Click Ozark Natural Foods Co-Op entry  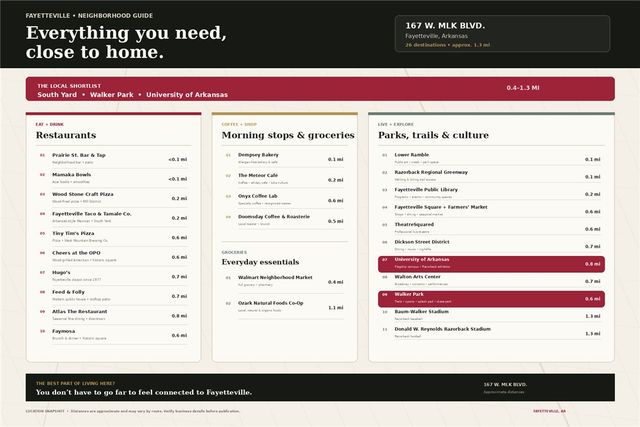click(284, 307)
